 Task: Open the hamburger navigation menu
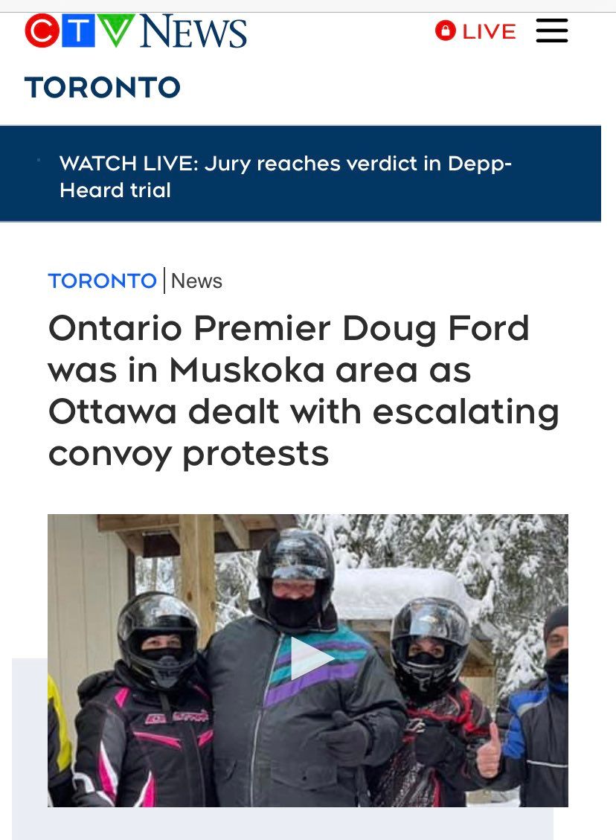[552, 31]
